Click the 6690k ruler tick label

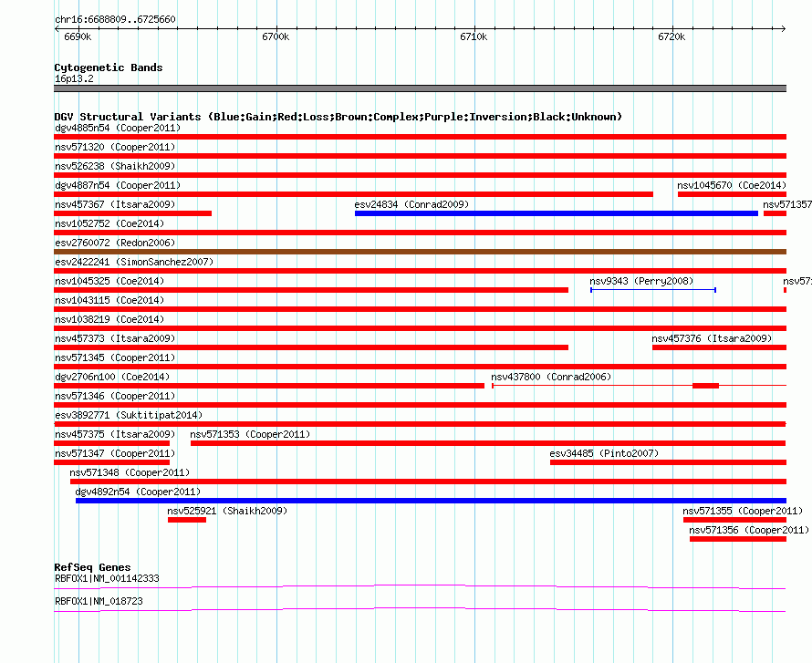[78, 36]
